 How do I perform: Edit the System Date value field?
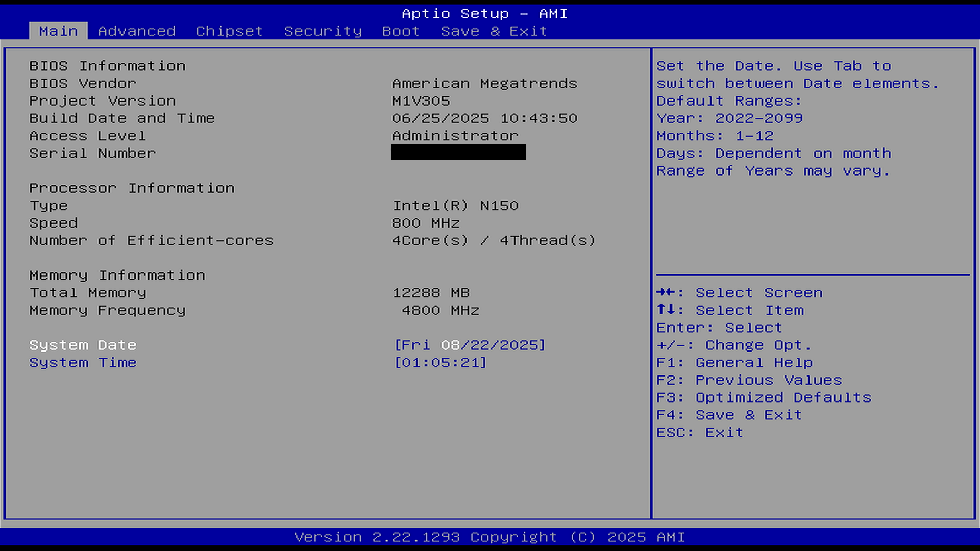coord(470,345)
